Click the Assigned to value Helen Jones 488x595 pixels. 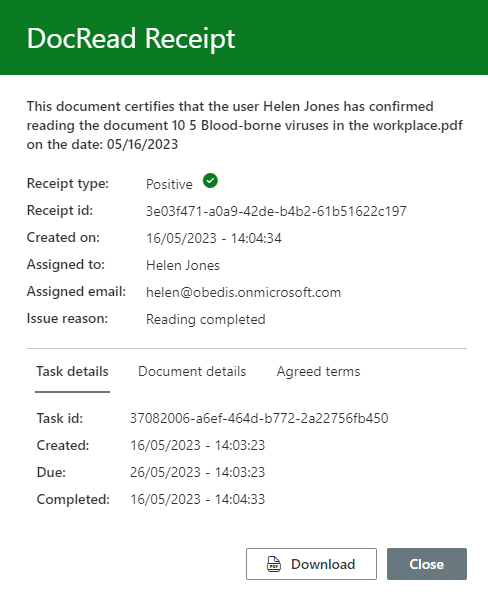[x=183, y=265]
